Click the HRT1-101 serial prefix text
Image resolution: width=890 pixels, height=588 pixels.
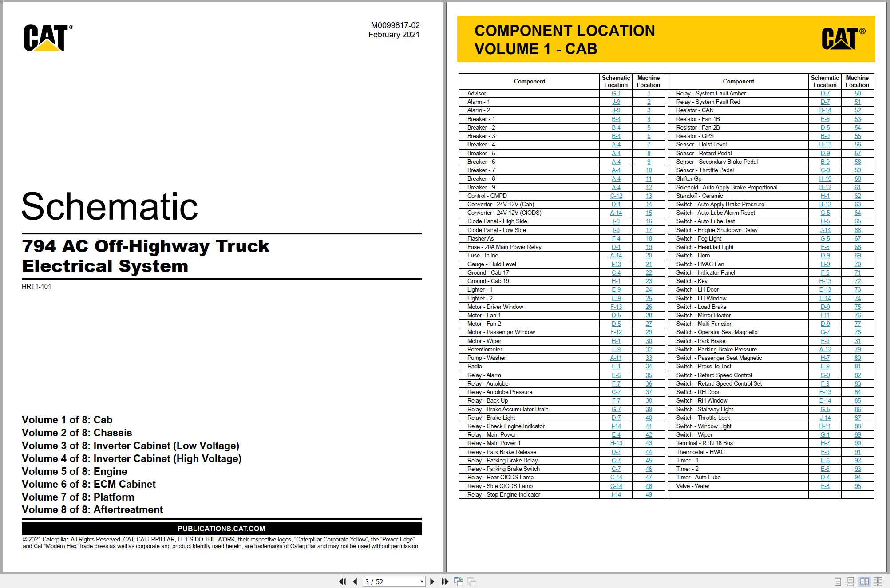[x=36, y=287]
